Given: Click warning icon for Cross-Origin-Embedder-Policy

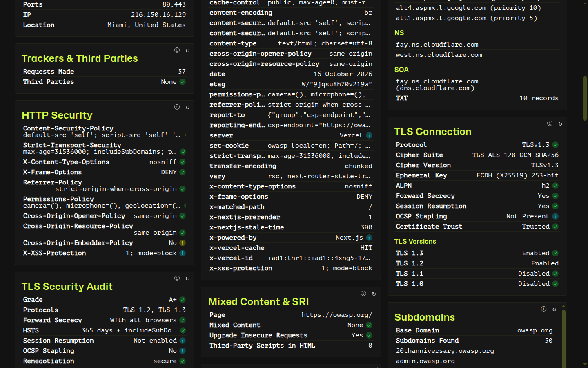Looking at the screenshot, I should coord(183,243).
